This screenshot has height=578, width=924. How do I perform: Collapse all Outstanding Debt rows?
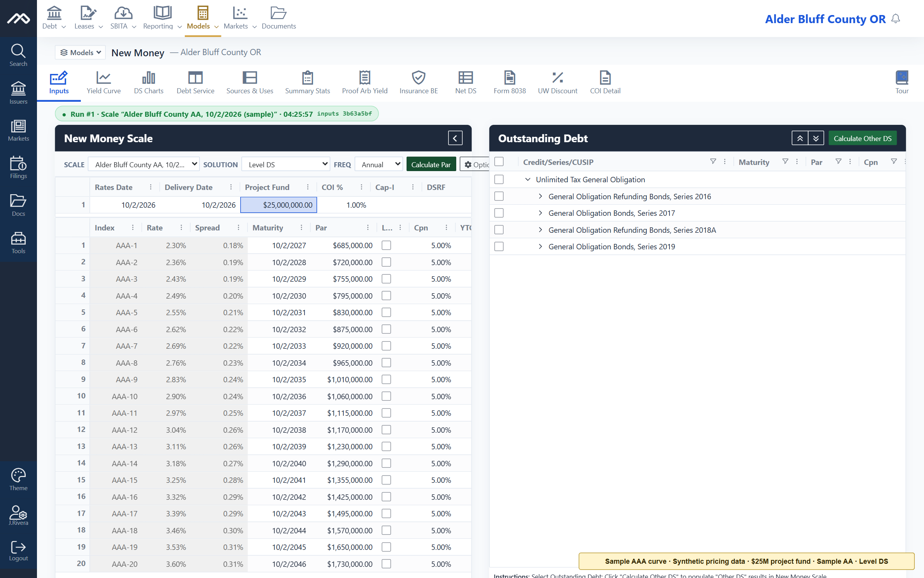pyautogui.click(x=800, y=138)
